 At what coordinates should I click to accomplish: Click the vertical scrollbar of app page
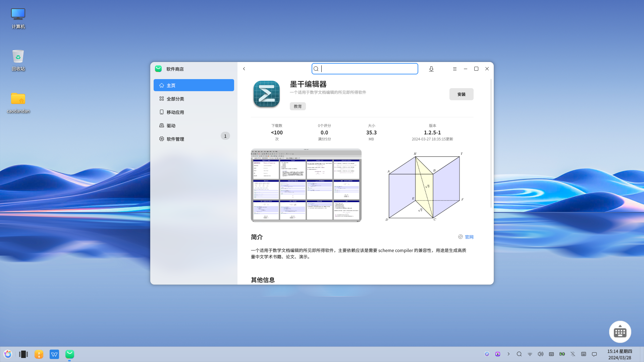[x=491, y=144]
